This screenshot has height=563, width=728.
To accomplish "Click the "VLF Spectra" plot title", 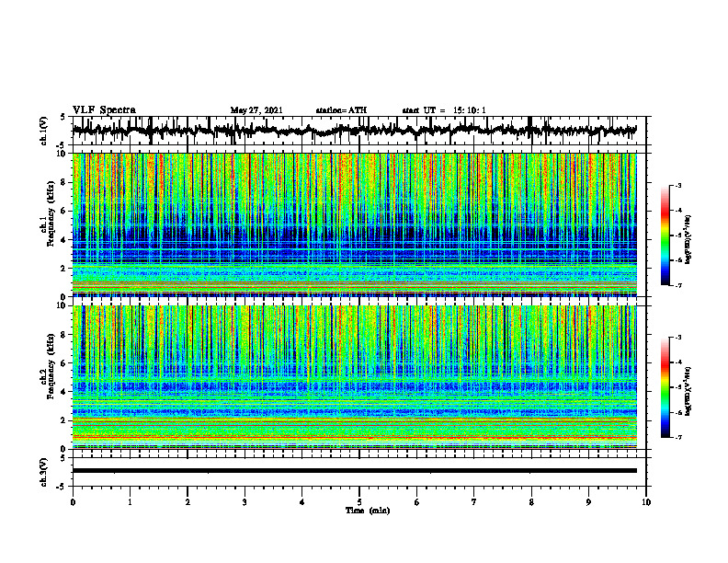I will (x=104, y=110).
